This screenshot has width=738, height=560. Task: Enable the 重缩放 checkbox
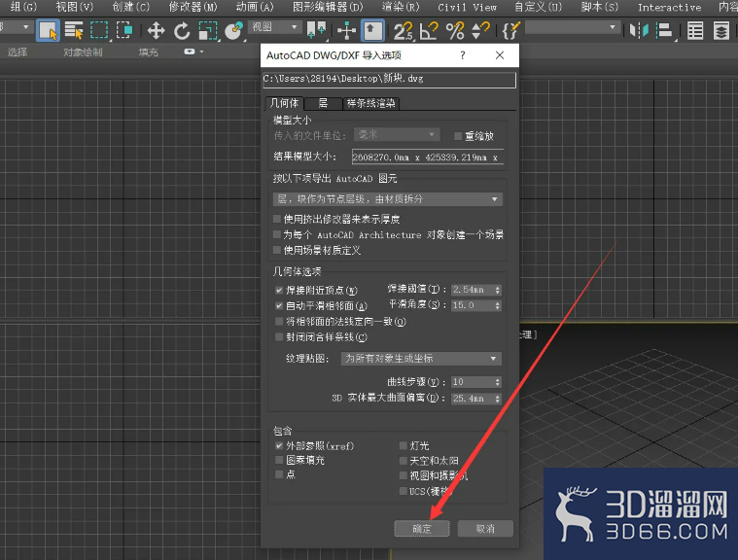(458, 136)
